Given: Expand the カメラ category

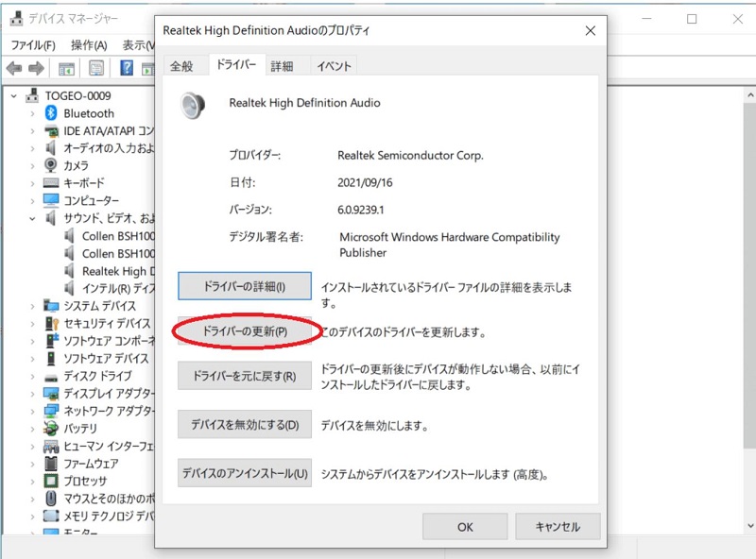Looking at the screenshot, I should tap(32, 166).
